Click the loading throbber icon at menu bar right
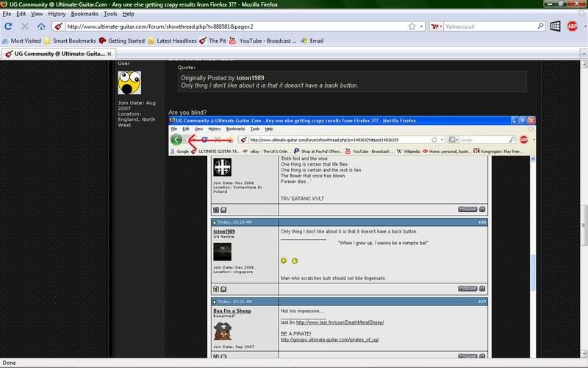The width and height of the screenshot is (588, 368). point(581,14)
